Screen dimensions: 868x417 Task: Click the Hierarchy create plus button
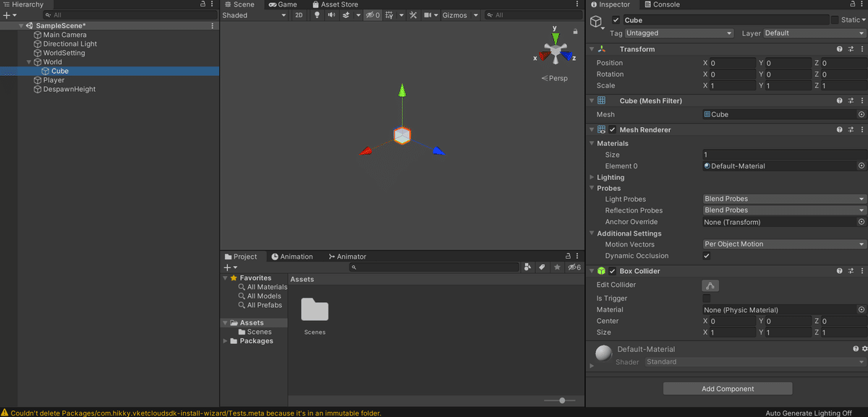pos(6,15)
